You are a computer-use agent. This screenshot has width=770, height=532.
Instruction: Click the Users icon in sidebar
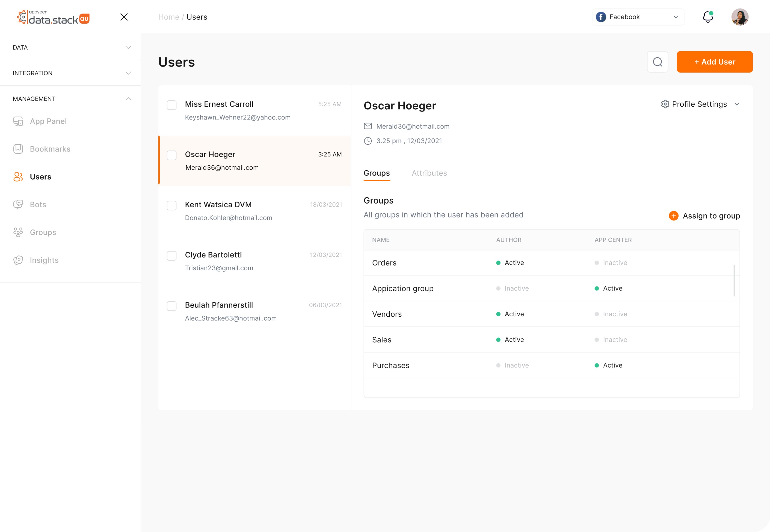click(17, 177)
